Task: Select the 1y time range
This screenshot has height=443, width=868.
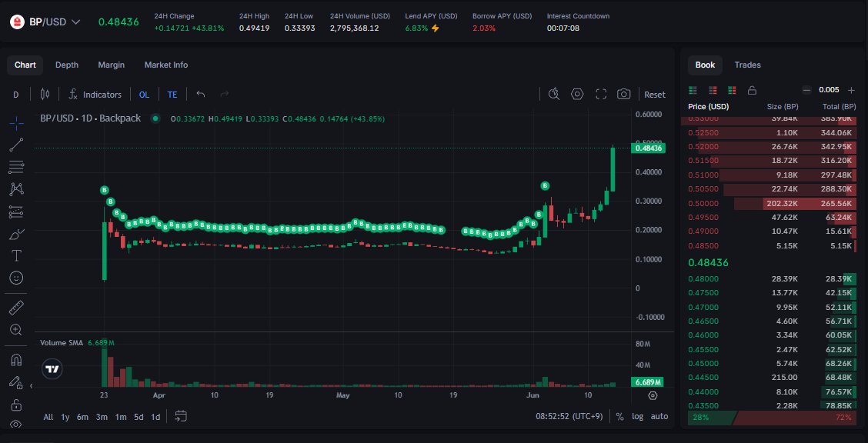Action: (65, 416)
